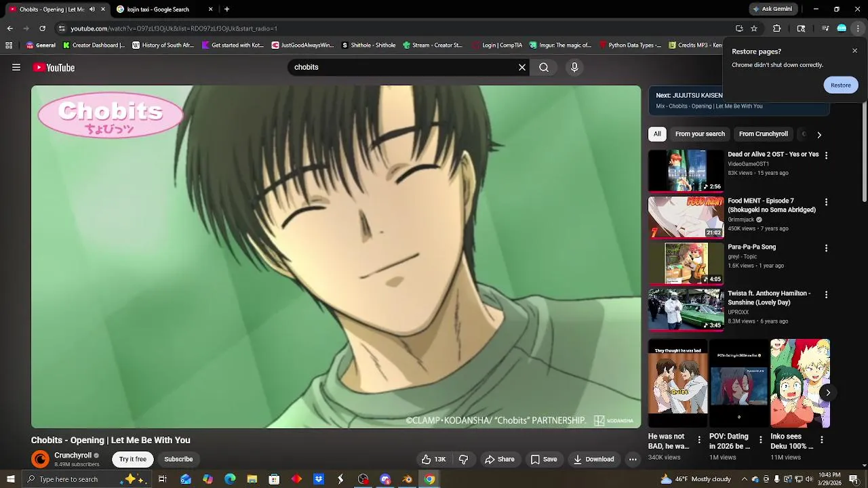868x488 pixels.
Task: Open the Windows Start menu
Action: (10, 479)
